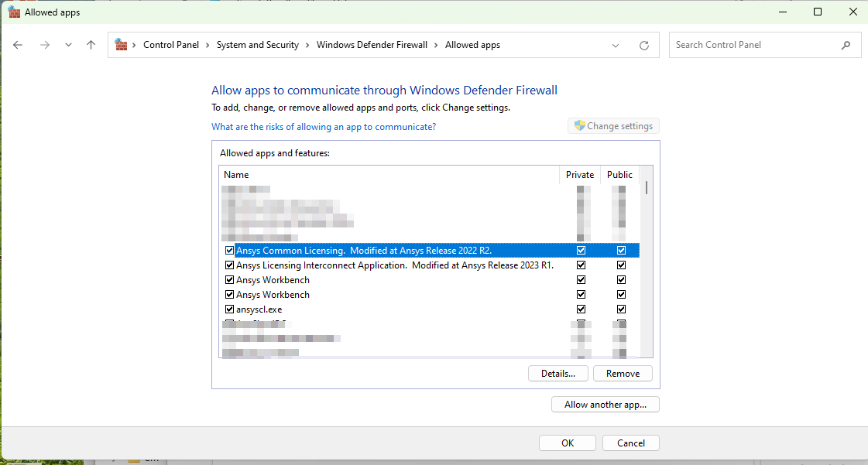
Task: Expand chevron after Control Panel breadcrumb
Action: pyautogui.click(x=208, y=45)
